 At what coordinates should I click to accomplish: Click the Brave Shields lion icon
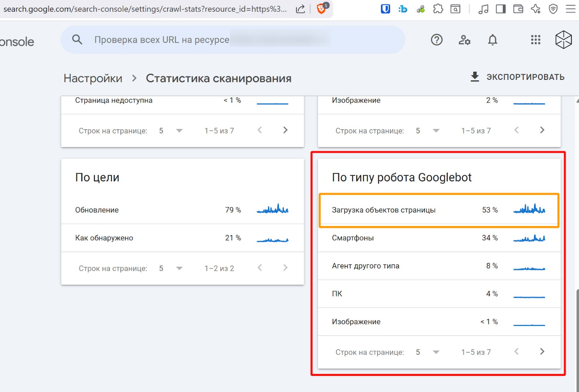tap(322, 9)
